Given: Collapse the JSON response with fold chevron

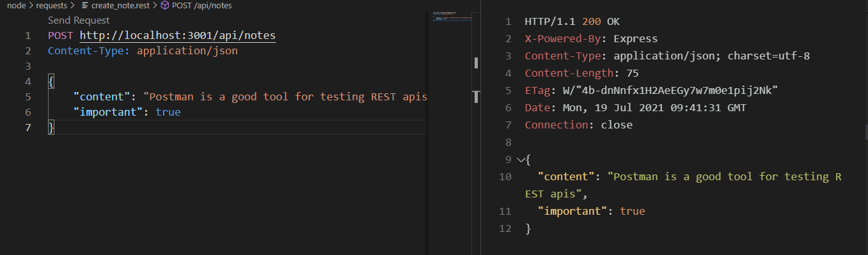Looking at the screenshot, I should pyautogui.click(x=519, y=160).
